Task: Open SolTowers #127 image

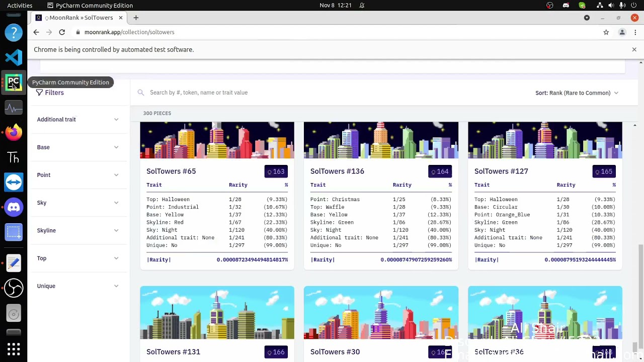Action: 545,140
